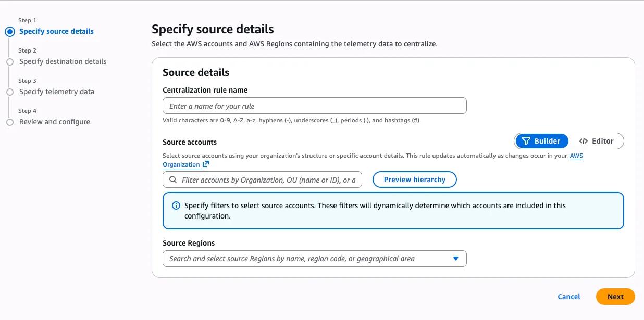This screenshot has width=644, height=320.
Task: Click the external link icon after AWS Organization
Action: 206,164
